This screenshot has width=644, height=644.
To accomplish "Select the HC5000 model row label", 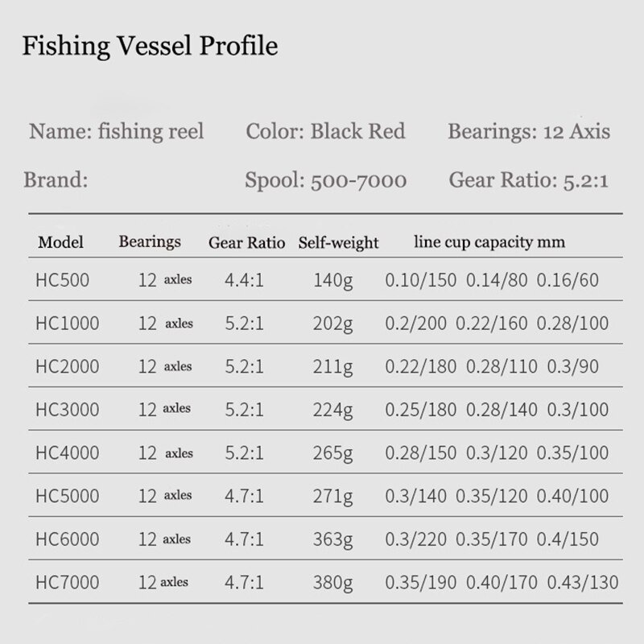I will click(68, 496).
